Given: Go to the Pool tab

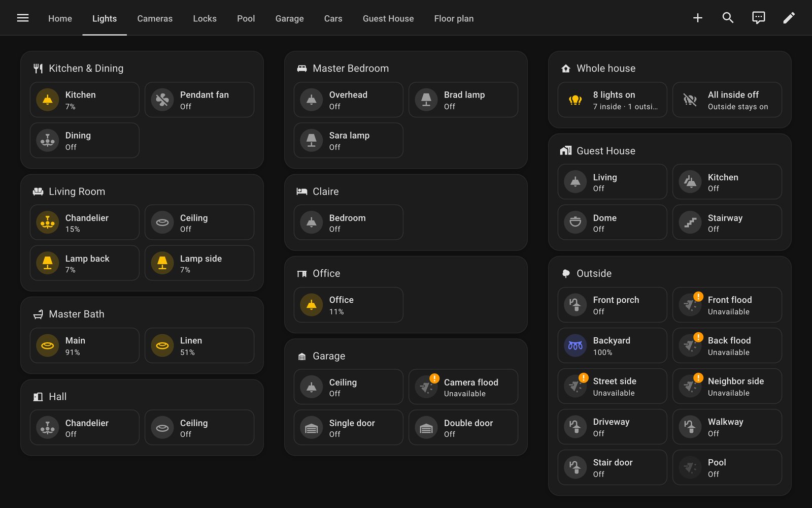Looking at the screenshot, I should pyautogui.click(x=246, y=18).
